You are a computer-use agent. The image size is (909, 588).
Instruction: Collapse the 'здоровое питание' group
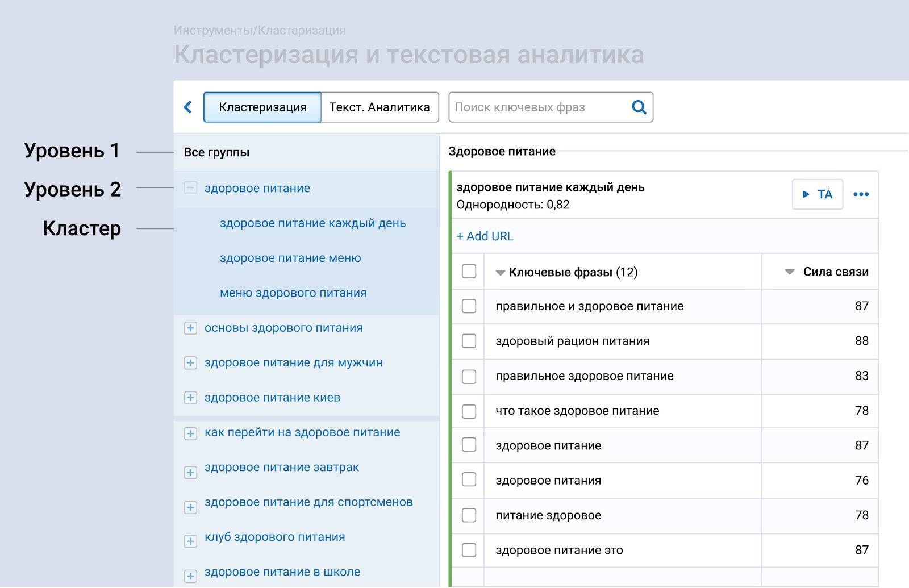(x=190, y=188)
